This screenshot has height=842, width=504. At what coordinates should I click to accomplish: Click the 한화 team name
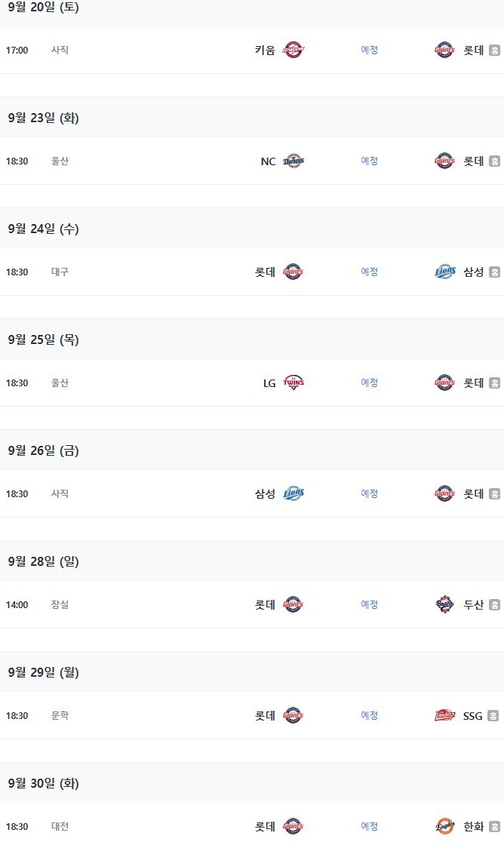coord(474,827)
